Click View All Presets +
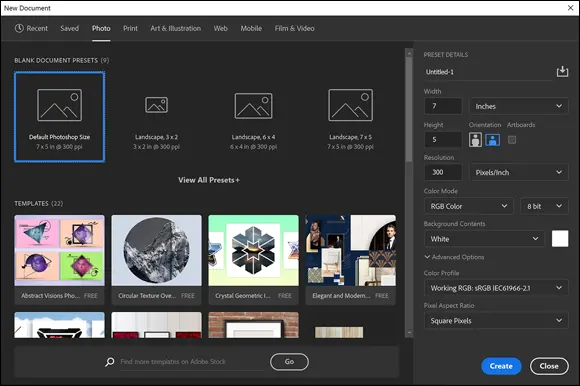Viewport: 580px width, 386px height. [209, 180]
